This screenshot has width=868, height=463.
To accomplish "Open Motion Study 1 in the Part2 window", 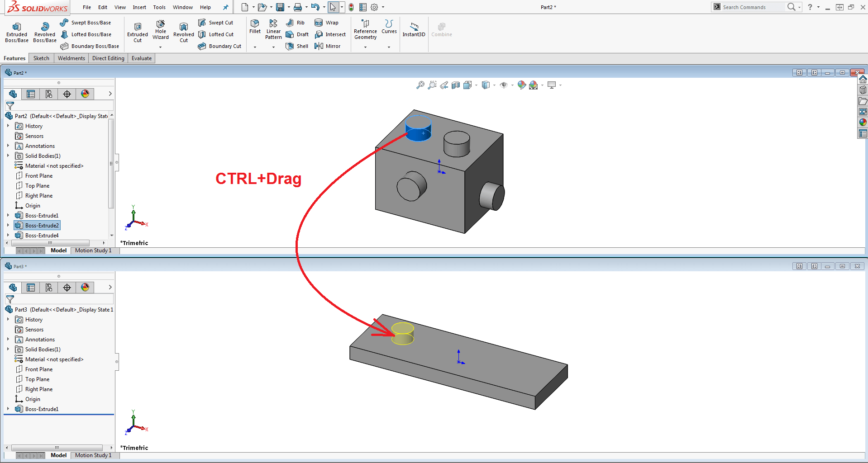I will tap(93, 250).
